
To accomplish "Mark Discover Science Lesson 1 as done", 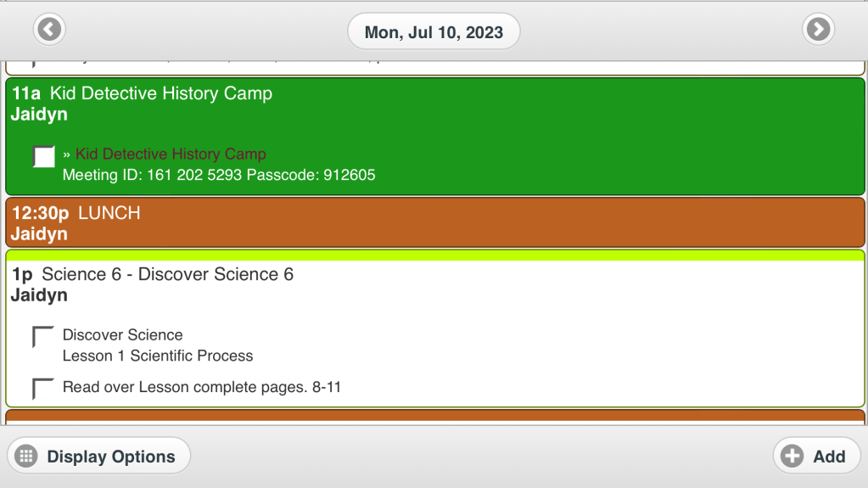I will tap(43, 336).
